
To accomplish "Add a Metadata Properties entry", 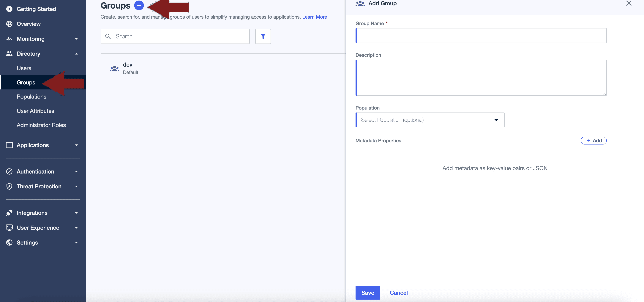I will tap(593, 141).
